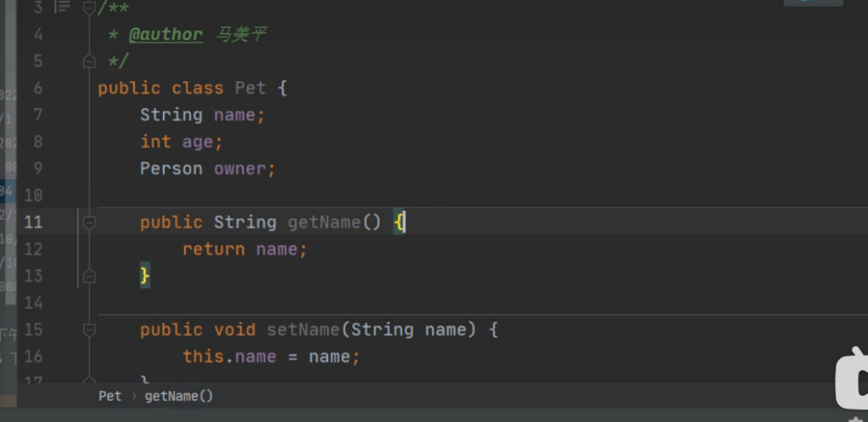Collapse the Javadoc comment at line 3
The width and height of the screenshot is (868, 422).
click(89, 8)
